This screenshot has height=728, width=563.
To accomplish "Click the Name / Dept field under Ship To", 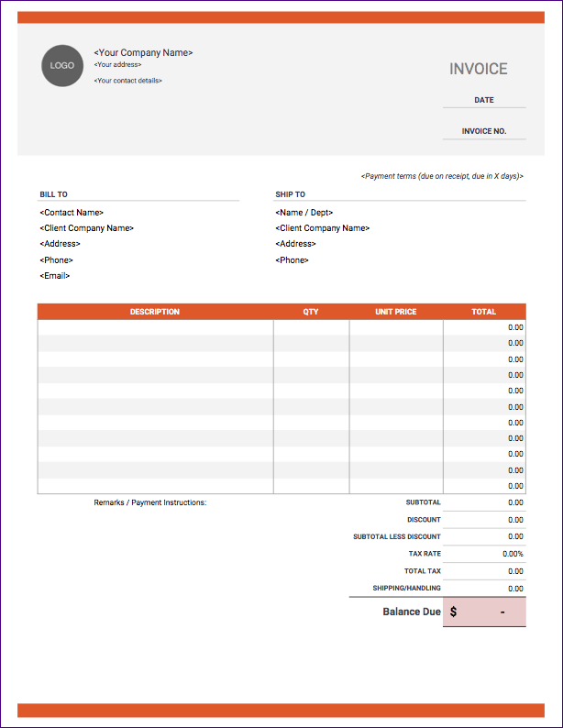I will [304, 212].
